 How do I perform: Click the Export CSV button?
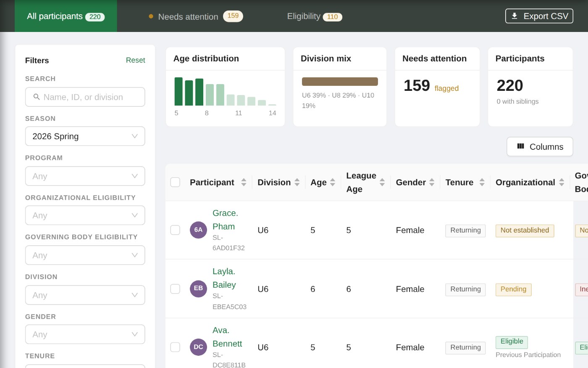pos(539,16)
